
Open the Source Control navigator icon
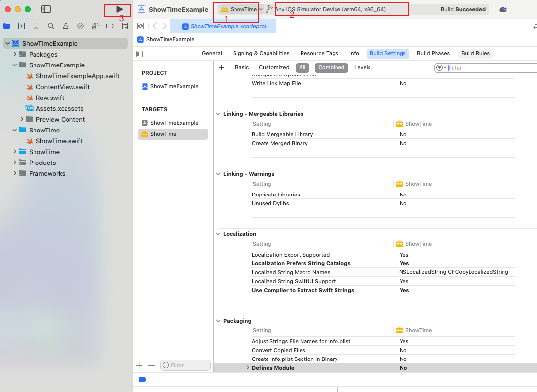(21, 26)
